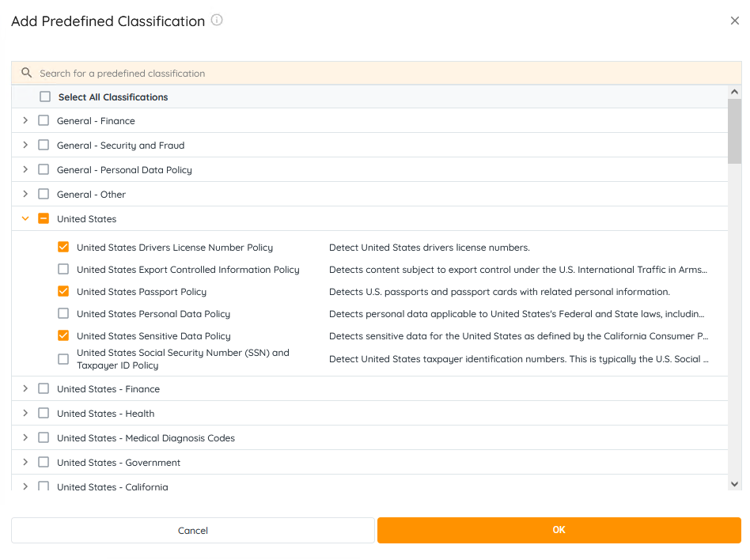This screenshot has width=750, height=560.
Task: Click the info icon beside the dialog title
Action: click(217, 21)
